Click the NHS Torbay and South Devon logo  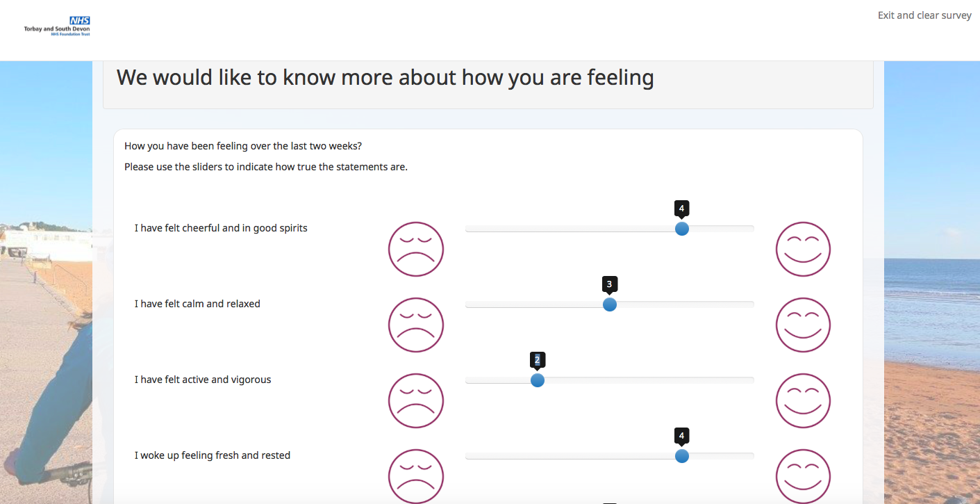(57, 26)
